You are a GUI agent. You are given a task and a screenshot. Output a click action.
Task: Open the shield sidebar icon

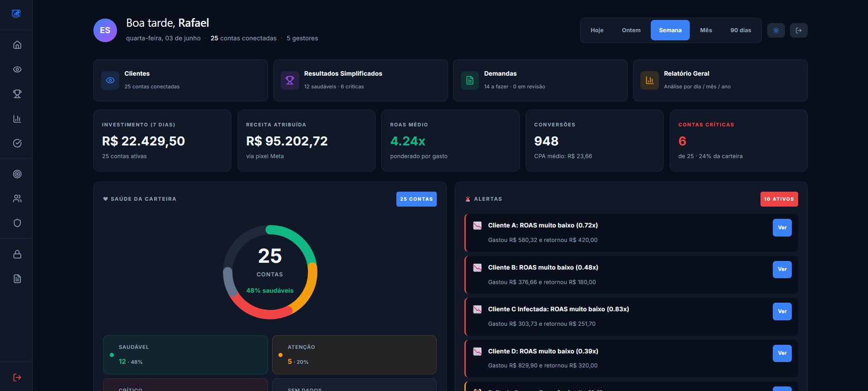point(17,223)
